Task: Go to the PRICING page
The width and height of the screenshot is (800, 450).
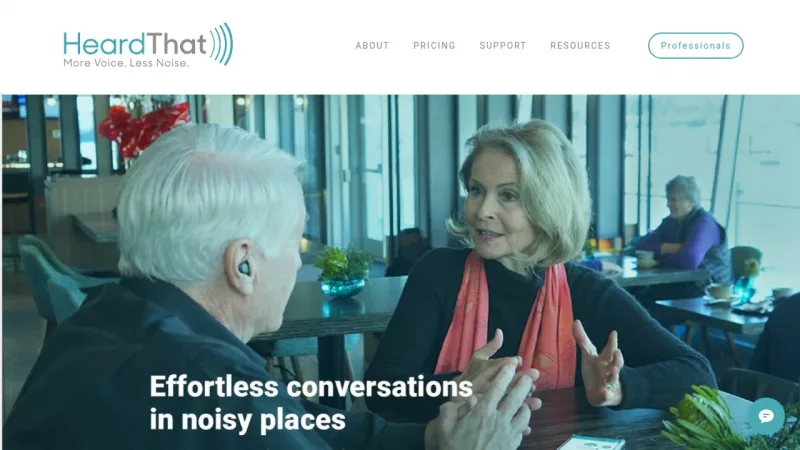Action: [434, 45]
